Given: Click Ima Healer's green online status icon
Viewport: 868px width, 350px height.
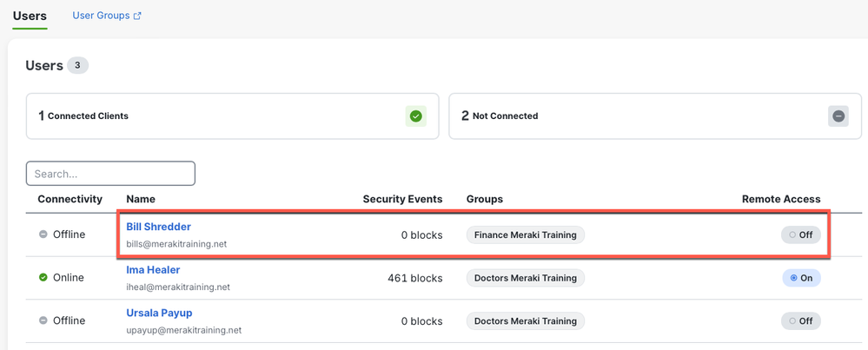Looking at the screenshot, I should click(43, 278).
